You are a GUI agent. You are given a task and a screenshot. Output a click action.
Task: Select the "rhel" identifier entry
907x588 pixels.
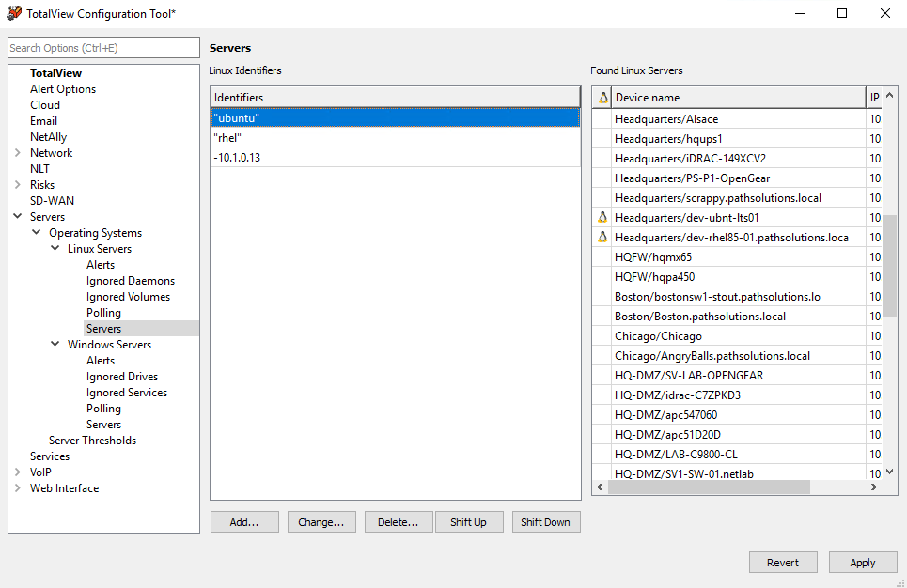(282, 137)
